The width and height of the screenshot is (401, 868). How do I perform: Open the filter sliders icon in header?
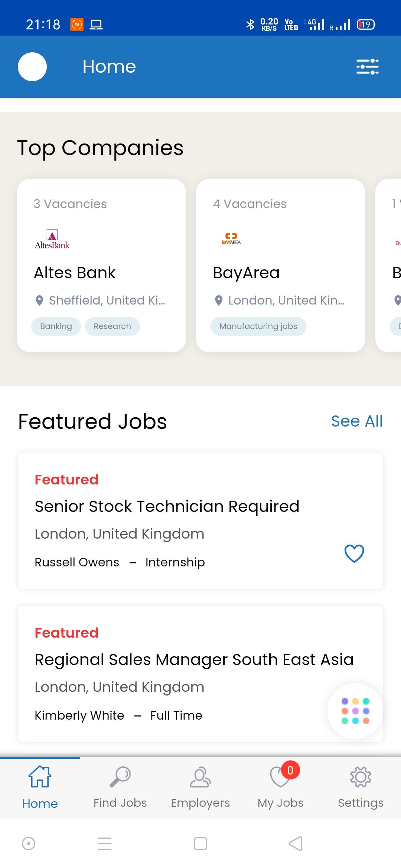pos(367,67)
